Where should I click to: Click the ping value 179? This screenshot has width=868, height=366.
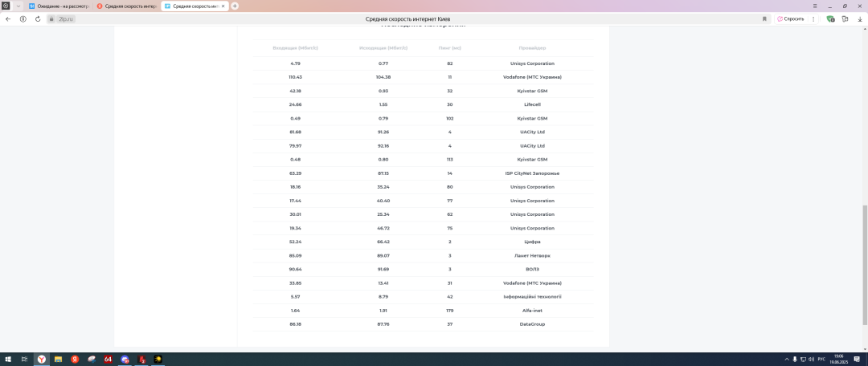[449, 310]
